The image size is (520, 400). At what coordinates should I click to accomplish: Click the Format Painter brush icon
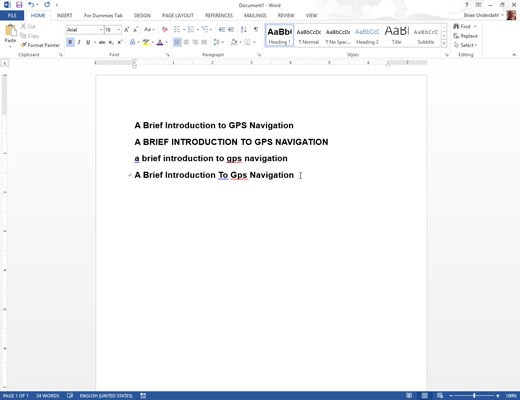23,45
